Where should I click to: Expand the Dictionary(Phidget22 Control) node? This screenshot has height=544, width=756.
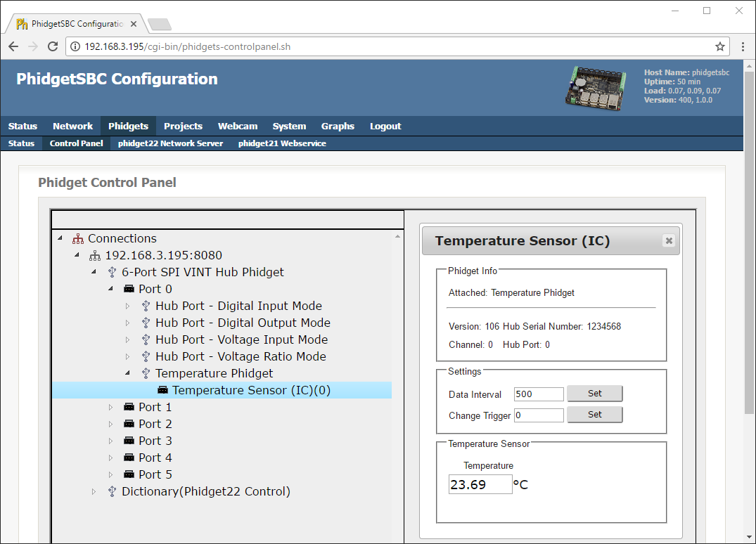coord(94,491)
